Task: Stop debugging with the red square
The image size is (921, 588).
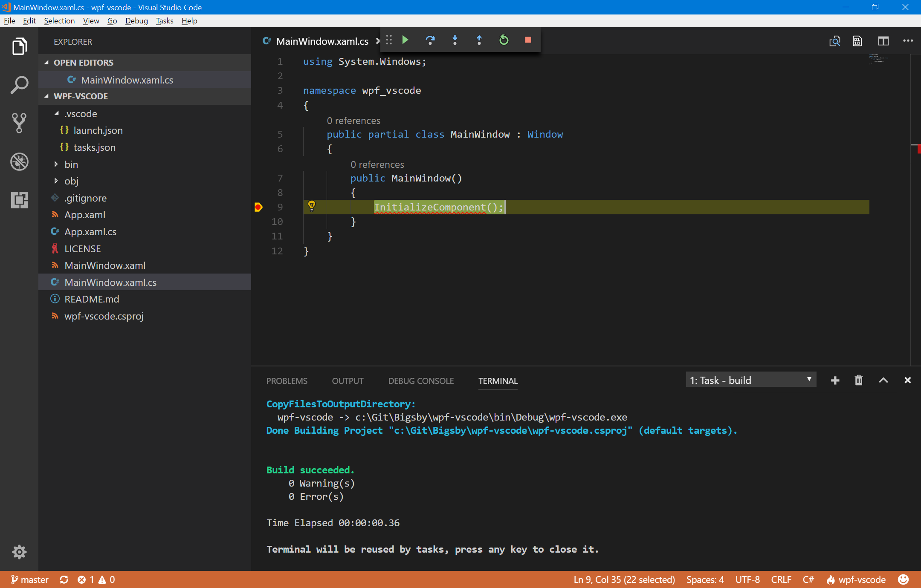Action: coord(528,40)
